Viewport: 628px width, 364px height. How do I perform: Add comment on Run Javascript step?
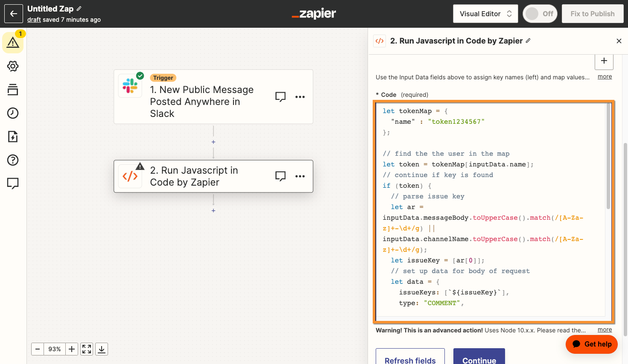click(280, 176)
